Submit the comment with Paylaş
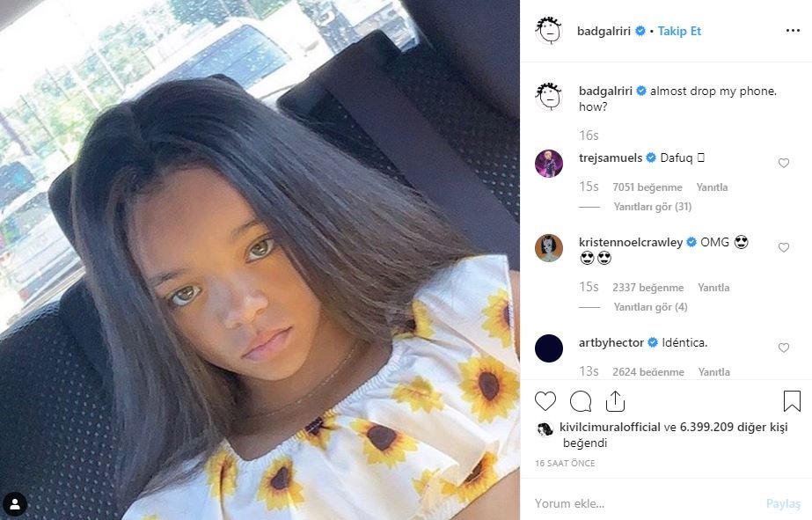Viewport: 812px width, 520px height. coord(783,503)
